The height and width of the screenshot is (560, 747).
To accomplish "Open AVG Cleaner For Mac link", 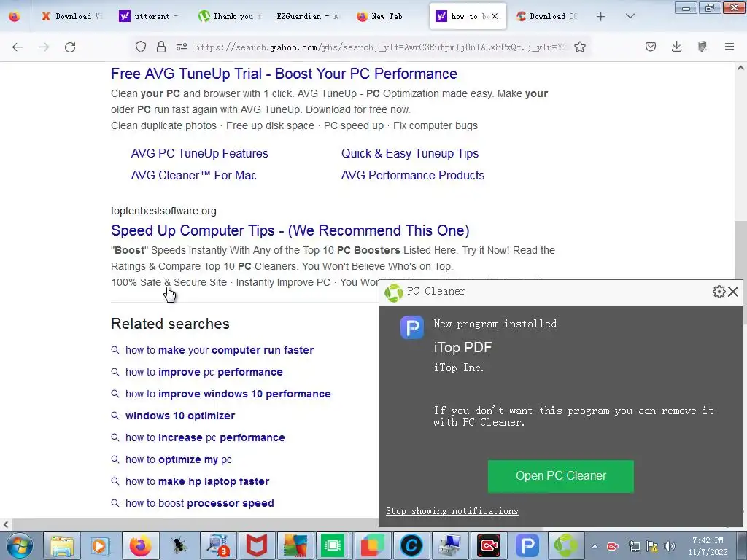I will click(x=193, y=175).
